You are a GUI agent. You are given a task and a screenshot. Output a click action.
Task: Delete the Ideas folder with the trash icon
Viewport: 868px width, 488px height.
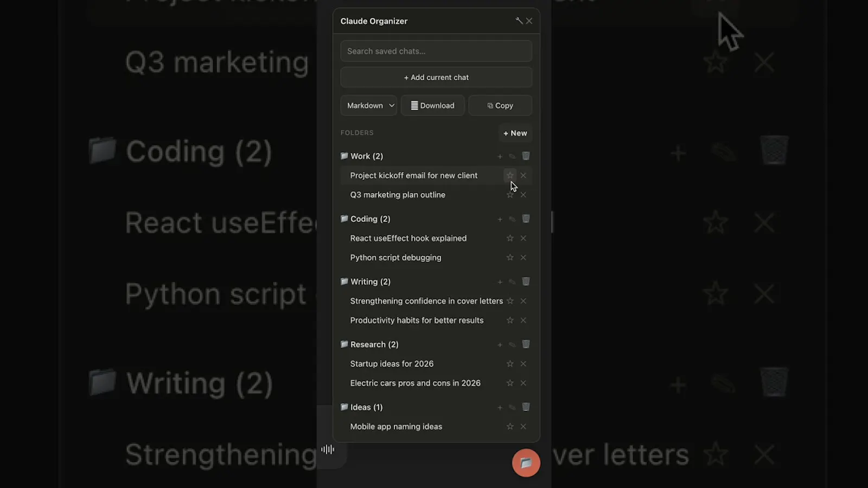click(x=526, y=407)
